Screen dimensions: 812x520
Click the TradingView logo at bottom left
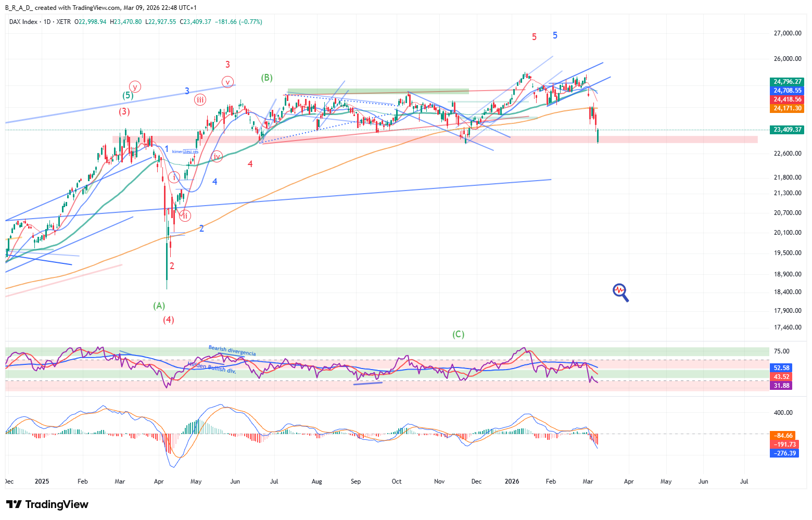point(47,504)
